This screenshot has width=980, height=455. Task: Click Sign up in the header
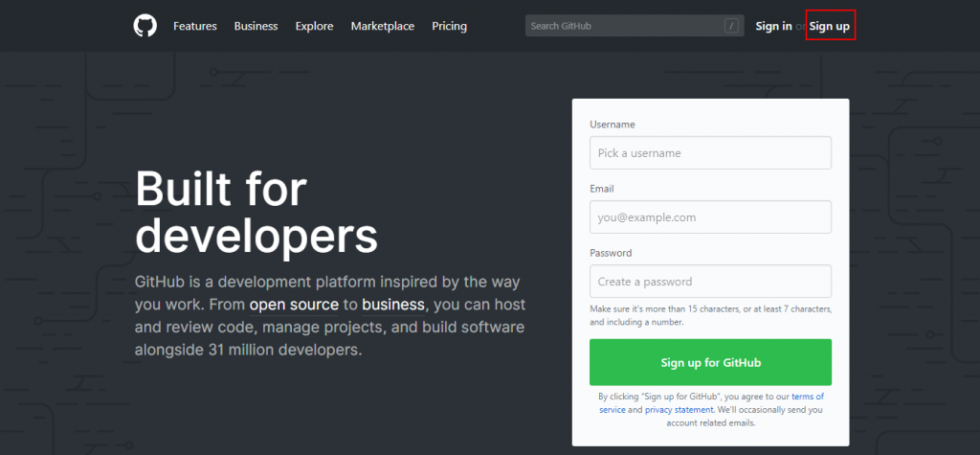tap(830, 26)
